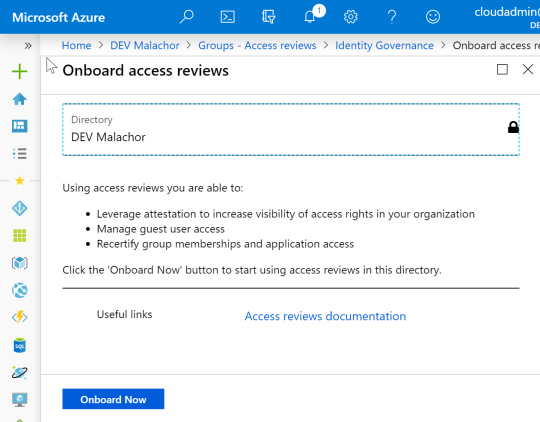Create a resource with green plus
The width and height of the screenshot is (540, 422).
click(20, 71)
